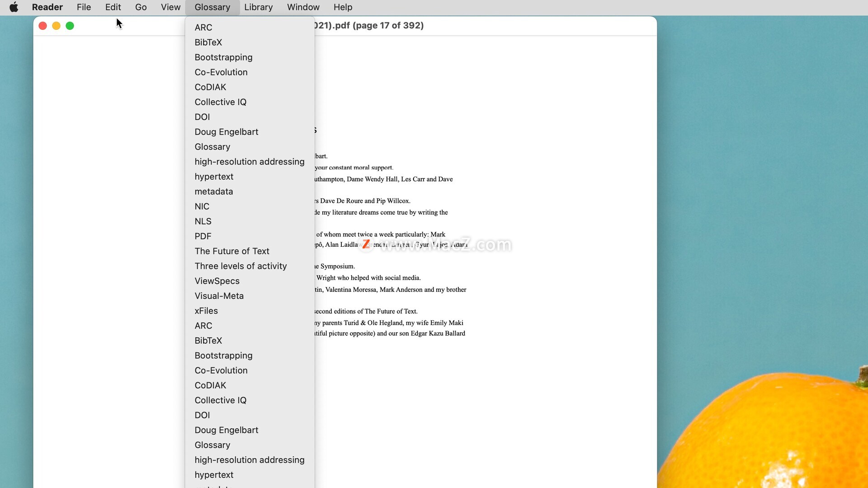Pick Three levels of activity entry
Viewport: 868px width, 488px height.
(x=250, y=266)
